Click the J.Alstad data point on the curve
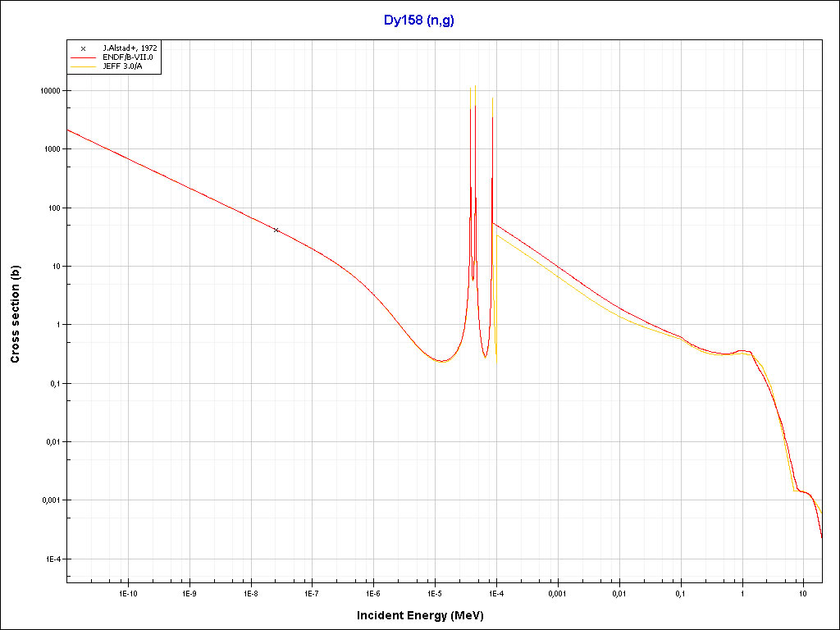The width and height of the screenshot is (840, 630). click(276, 231)
